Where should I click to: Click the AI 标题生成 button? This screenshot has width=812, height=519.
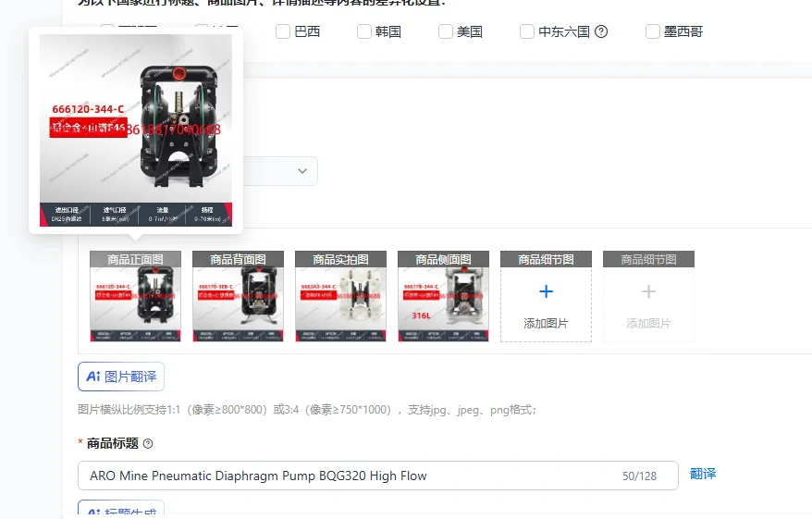tap(121, 509)
